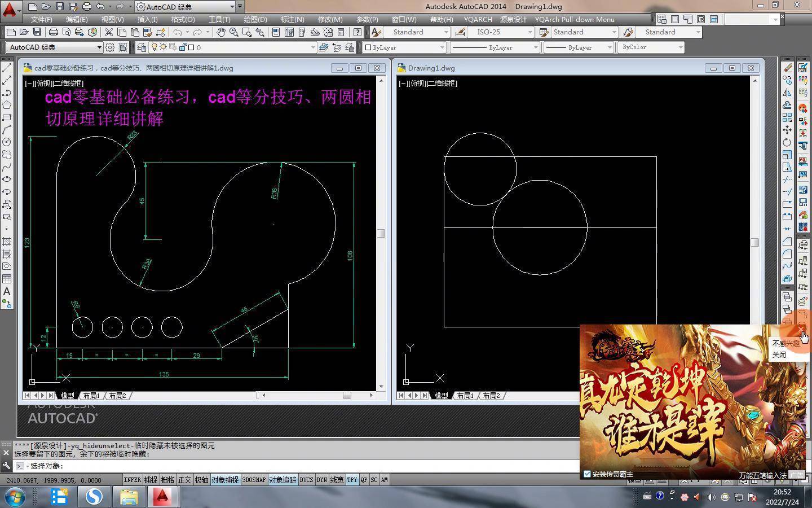Open the ISO-25 dimension style dropdown
This screenshot has height=508, width=812.
click(x=529, y=32)
